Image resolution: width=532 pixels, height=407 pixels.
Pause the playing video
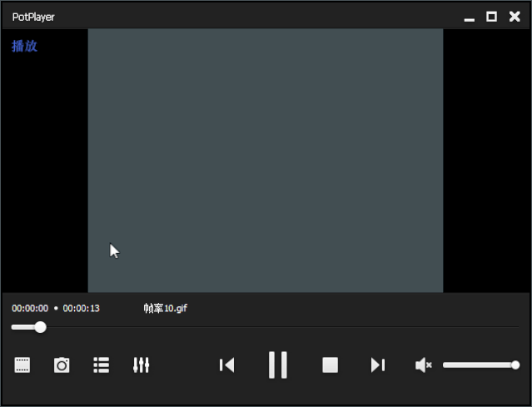pos(278,365)
